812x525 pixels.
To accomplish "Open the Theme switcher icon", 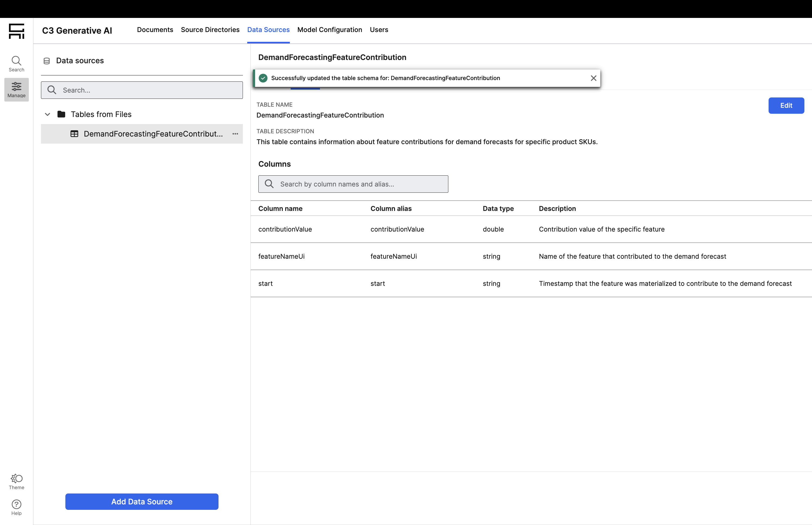I will coord(16,481).
